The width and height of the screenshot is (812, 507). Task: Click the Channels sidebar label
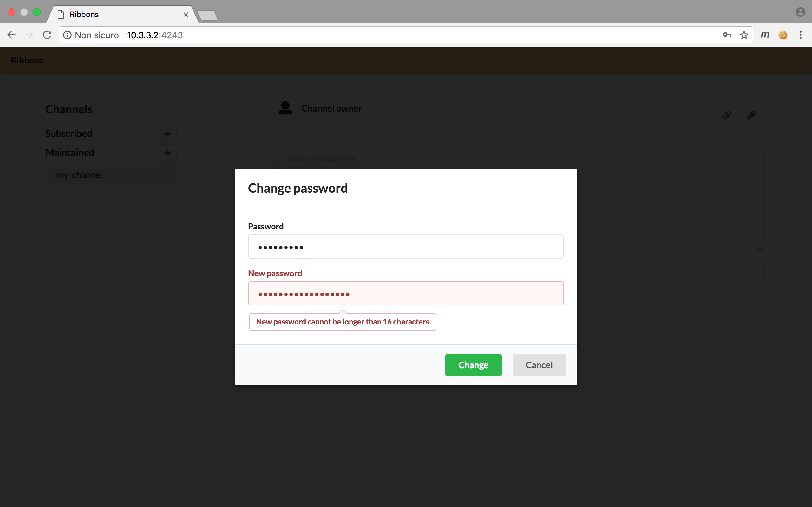click(69, 109)
